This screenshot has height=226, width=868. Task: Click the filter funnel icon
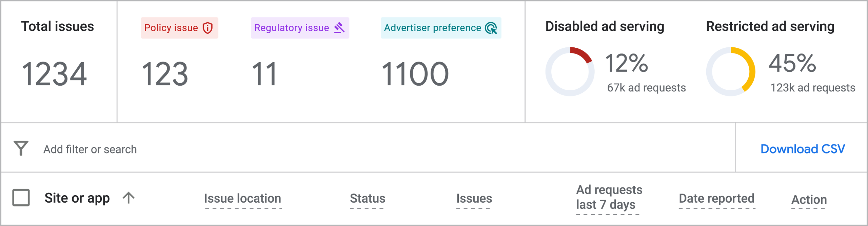pos(21,148)
